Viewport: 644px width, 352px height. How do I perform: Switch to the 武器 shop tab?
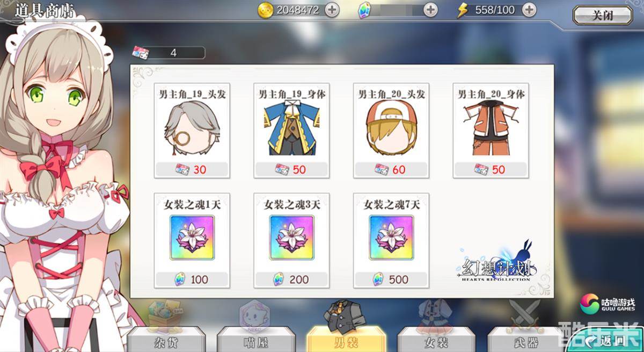click(526, 340)
